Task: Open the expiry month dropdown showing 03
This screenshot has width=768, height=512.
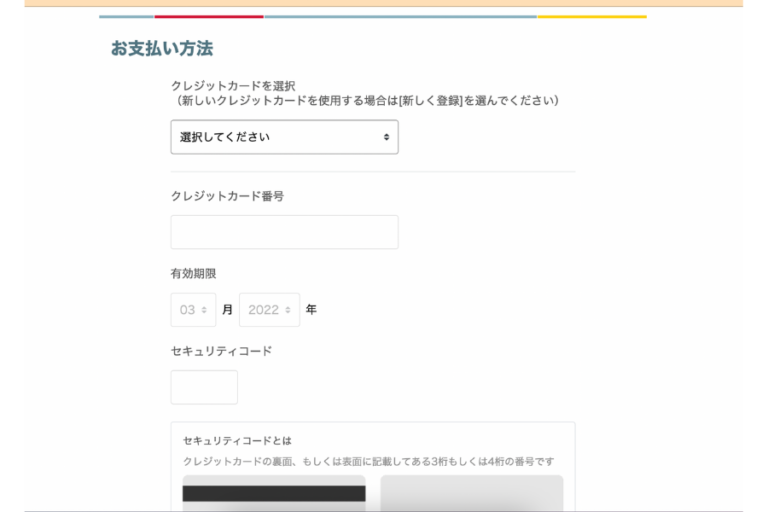Action: tap(193, 310)
